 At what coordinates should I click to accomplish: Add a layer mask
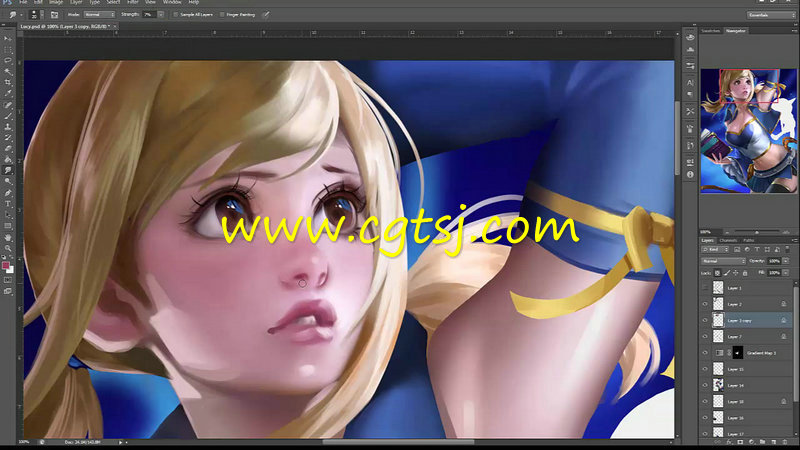coord(740,442)
